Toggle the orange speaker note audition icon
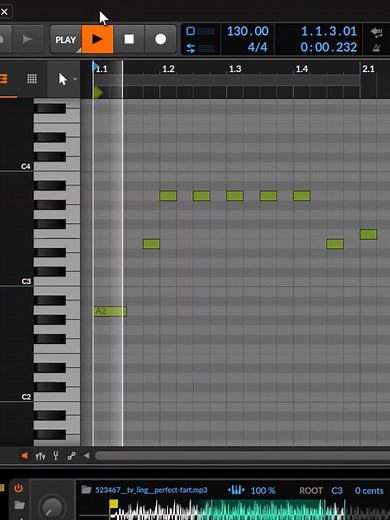The image size is (390, 520). point(24,456)
